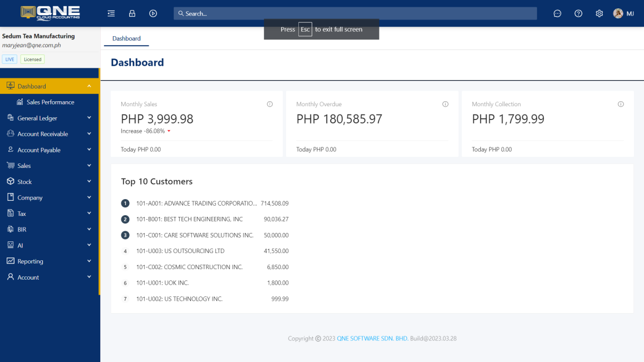Click the Sales cart icon
644x362 pixels.
click(x=10, y=165)
